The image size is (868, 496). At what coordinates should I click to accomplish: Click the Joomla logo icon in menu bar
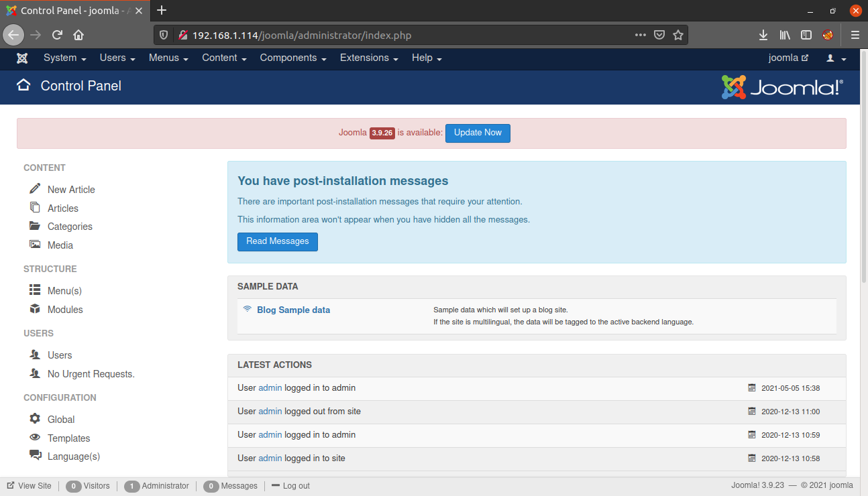pyautogui.click(x=22, y=58)
